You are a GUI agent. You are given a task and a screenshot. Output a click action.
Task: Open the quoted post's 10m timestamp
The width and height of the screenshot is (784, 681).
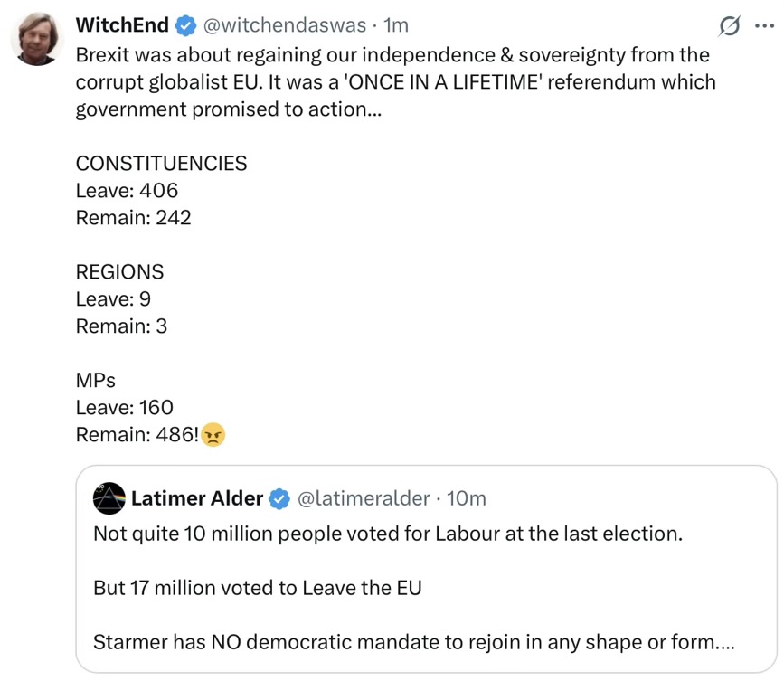pyautogui.click(x=467, y=498)
